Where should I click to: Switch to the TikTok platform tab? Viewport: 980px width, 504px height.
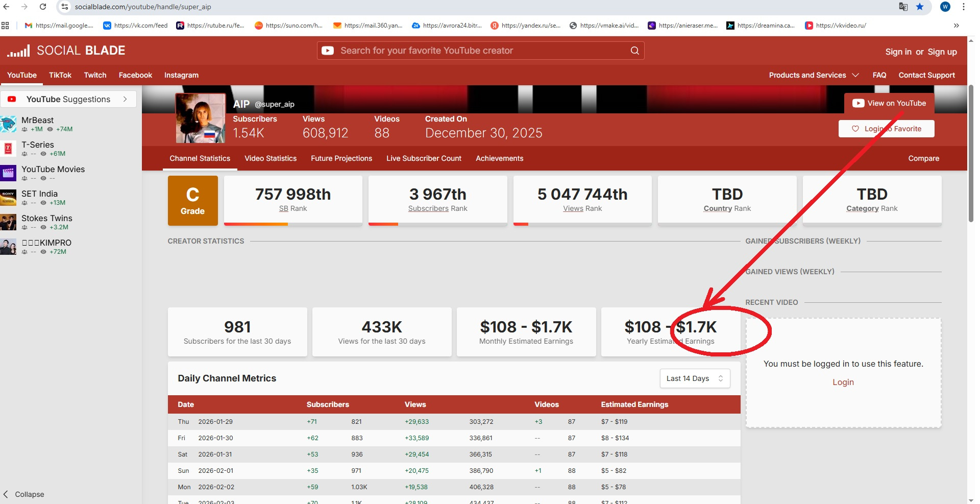[x=60, y=75]
